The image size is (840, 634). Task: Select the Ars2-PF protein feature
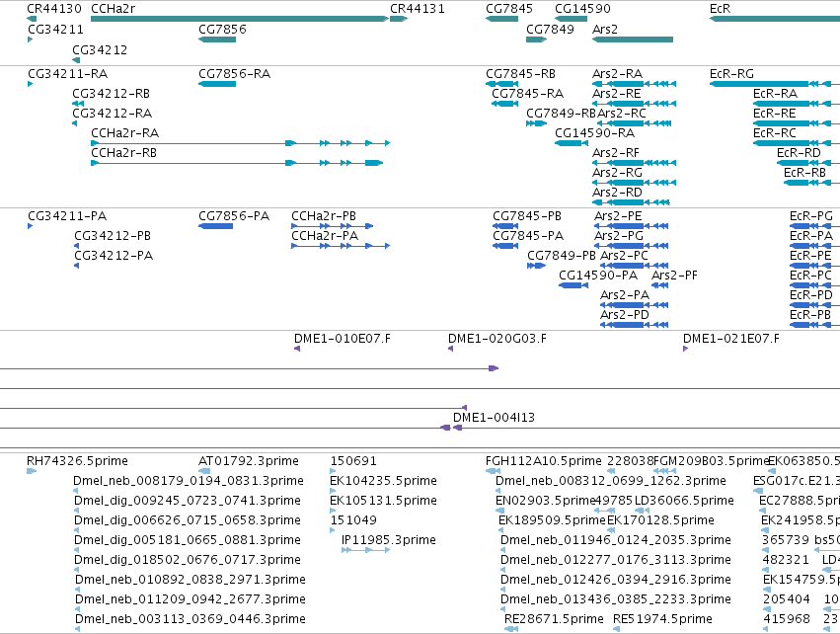tap(660, 285)
